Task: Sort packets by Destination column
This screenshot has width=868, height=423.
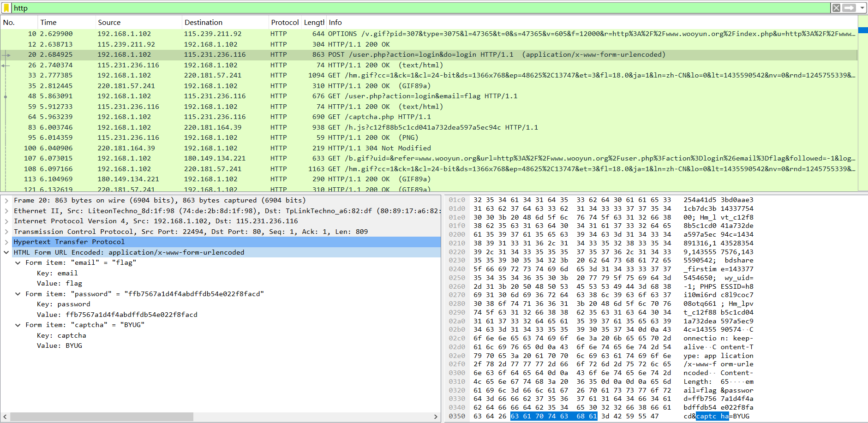Action: (x=225, y=23)
